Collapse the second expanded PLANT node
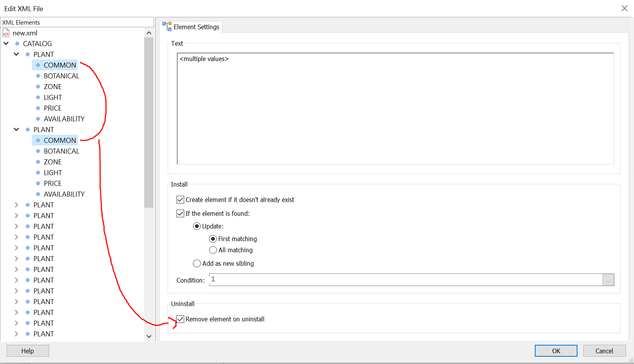Image resolution: width=634 pixels, height=364 pixels. click(17, 129)
